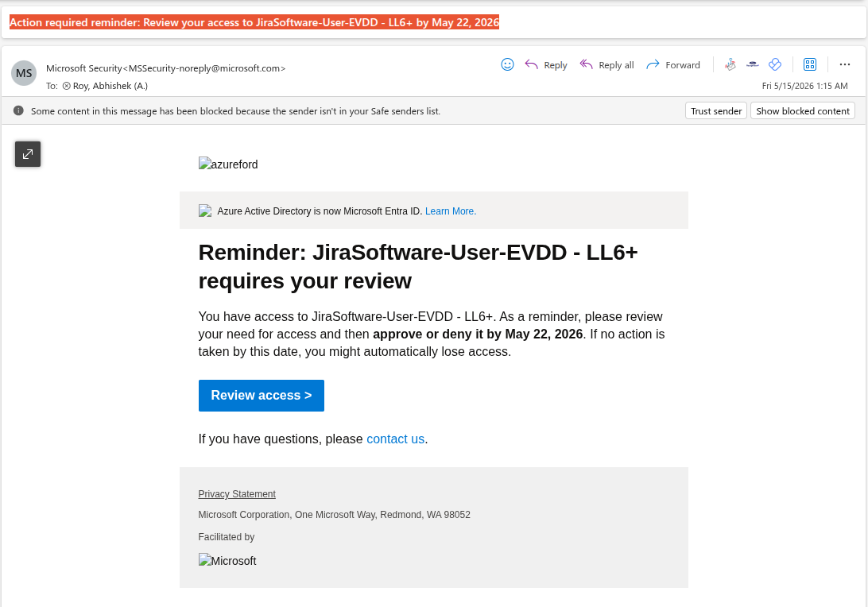Reply to the Microsoft Security email

point(546,64)
